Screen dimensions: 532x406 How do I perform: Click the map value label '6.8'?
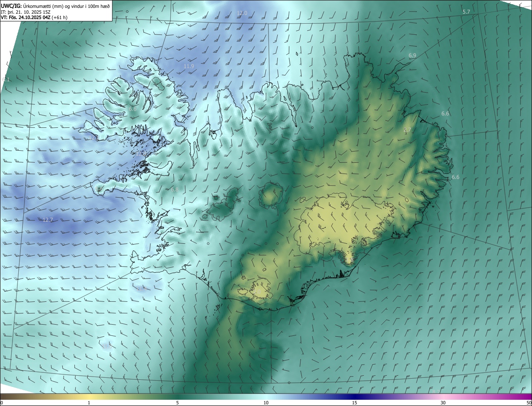175,190
